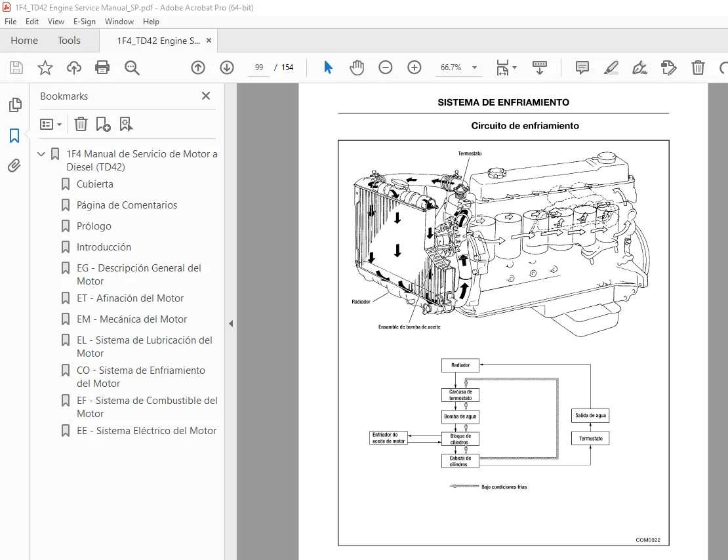The image size is (728, 560).
Task: Add a new bookmark icon
Action: pos(103,124)
